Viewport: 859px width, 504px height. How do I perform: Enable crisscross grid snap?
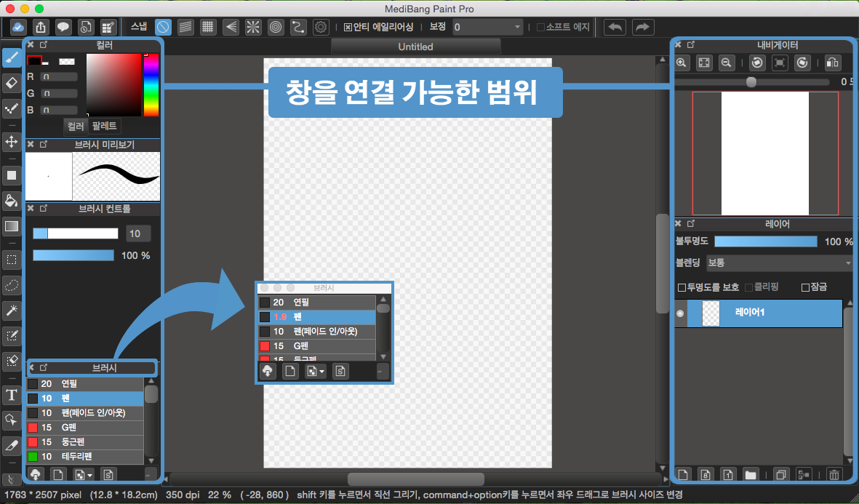pos(207,27)
